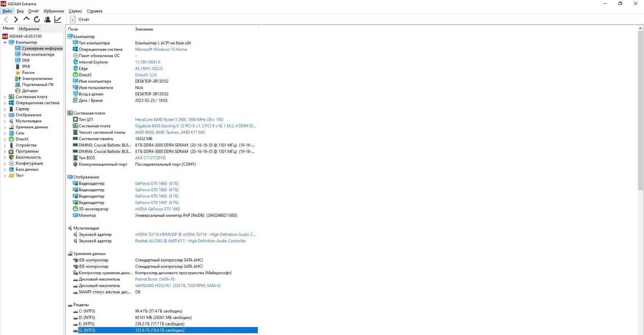Select Имя компьютера in the tree
The height and width of the screenshot is (335, 644).
pos(38,54)
